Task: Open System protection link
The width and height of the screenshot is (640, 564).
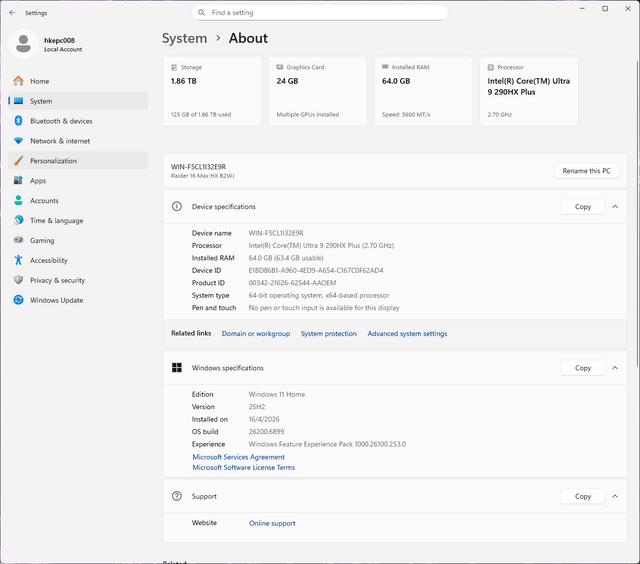Action: 329,333
